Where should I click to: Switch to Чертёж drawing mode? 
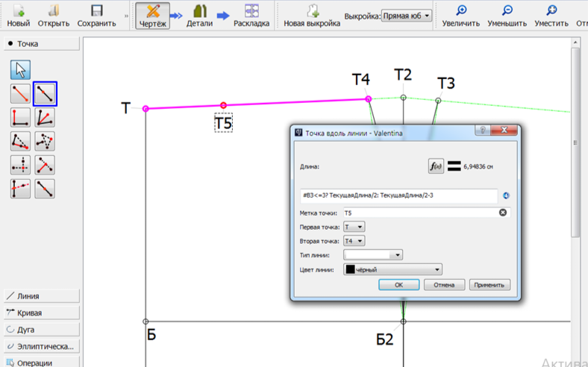(x=153, y=16)
